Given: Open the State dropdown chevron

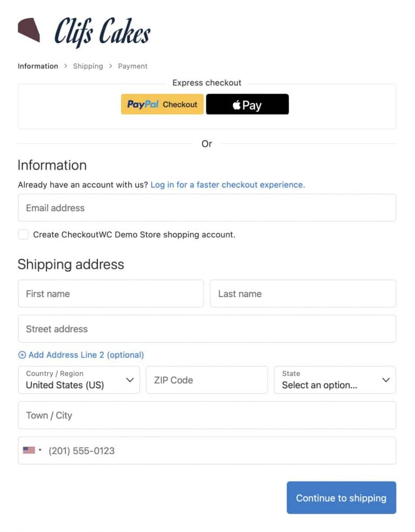Looking at the screenshot, I should pyautogui.click(x=386, y=380).
